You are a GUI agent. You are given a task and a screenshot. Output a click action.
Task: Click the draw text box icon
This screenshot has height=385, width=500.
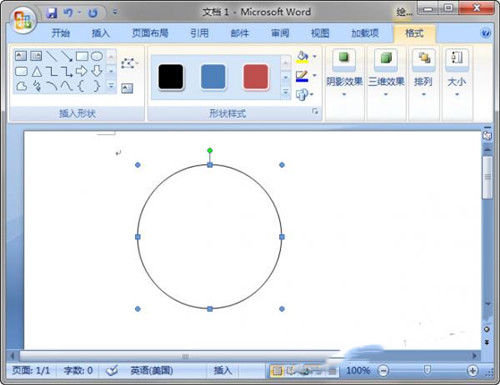click(x=127, y=88)
